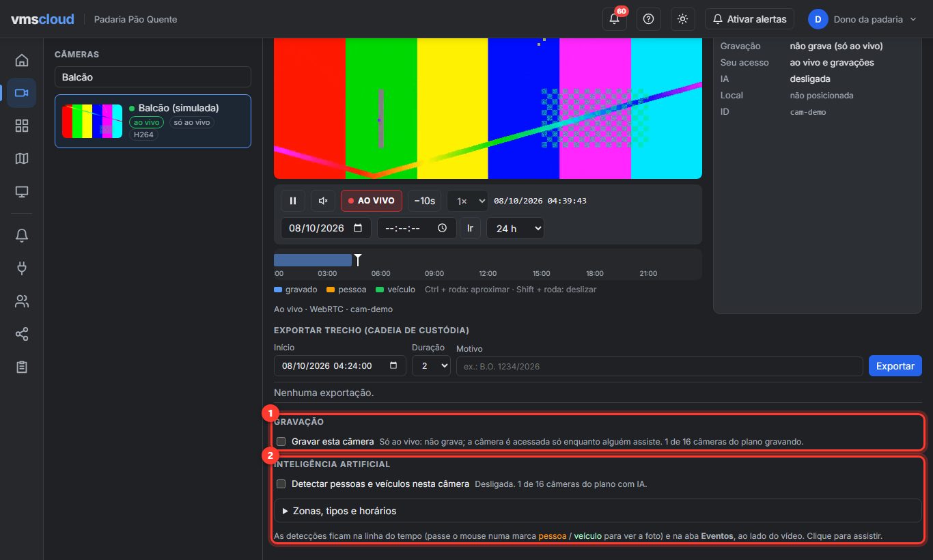Click the H264 tag on camera card

(143, 135)
